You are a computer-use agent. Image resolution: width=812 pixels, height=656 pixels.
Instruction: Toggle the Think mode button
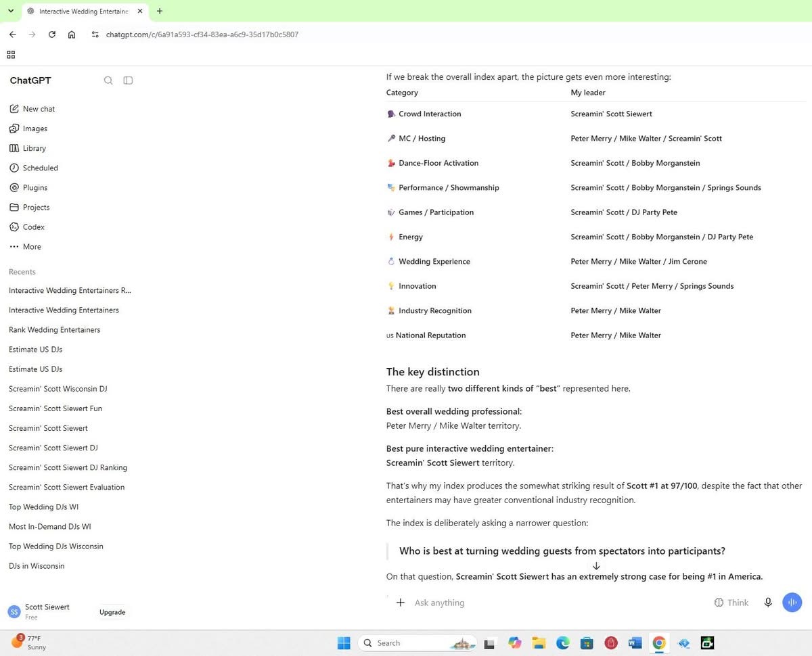point(731,603)
